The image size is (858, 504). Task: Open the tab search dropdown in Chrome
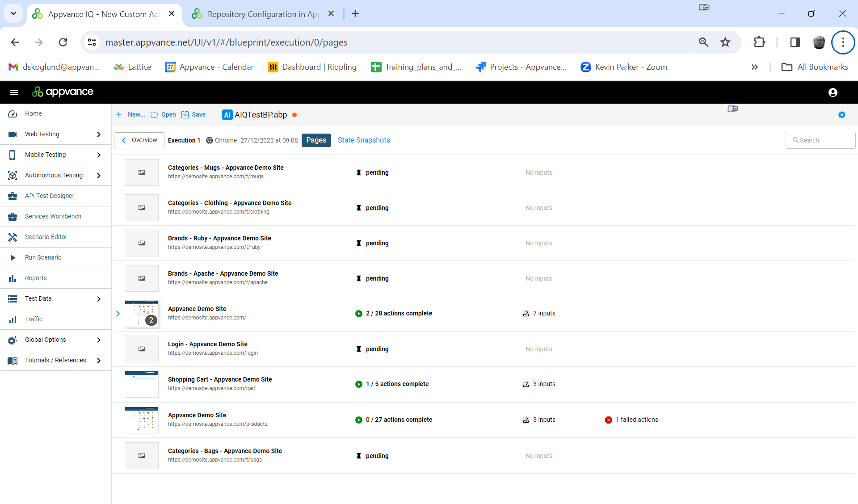tap(13, 13)
